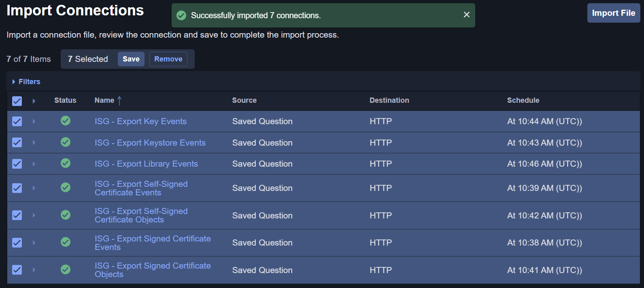Expand the Filters section
This screenshot has height=288, width=644.
tap(26, 82)
